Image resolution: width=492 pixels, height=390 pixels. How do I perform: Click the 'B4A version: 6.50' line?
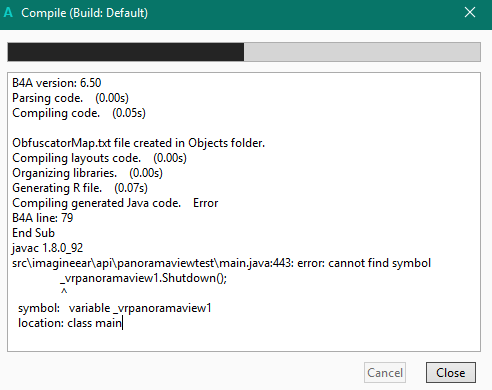coord(57,83)
